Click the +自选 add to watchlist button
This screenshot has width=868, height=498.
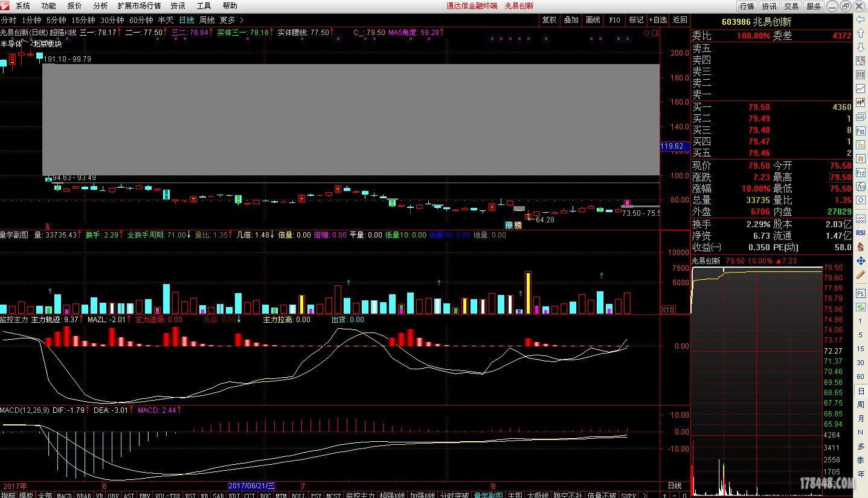click(658, 20)
